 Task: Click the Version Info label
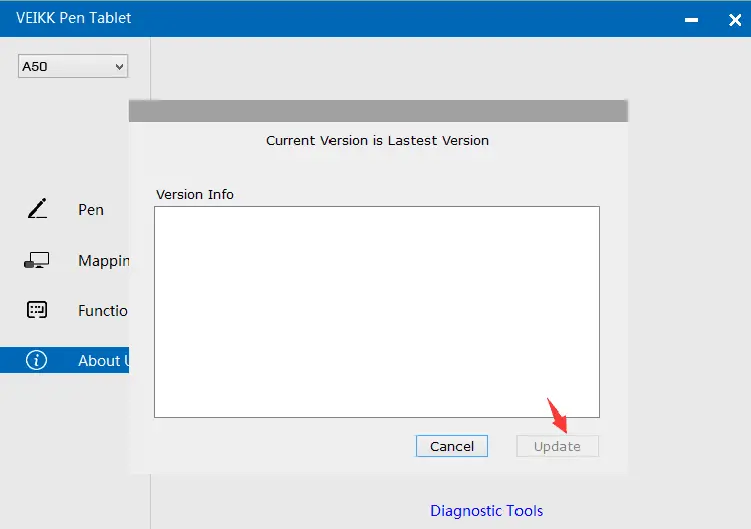point(195,194)
